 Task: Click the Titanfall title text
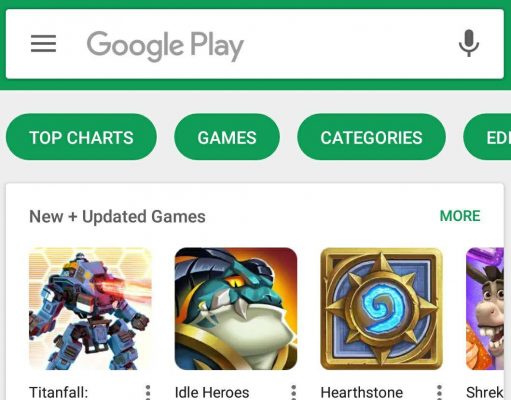[x=59, y=392]
